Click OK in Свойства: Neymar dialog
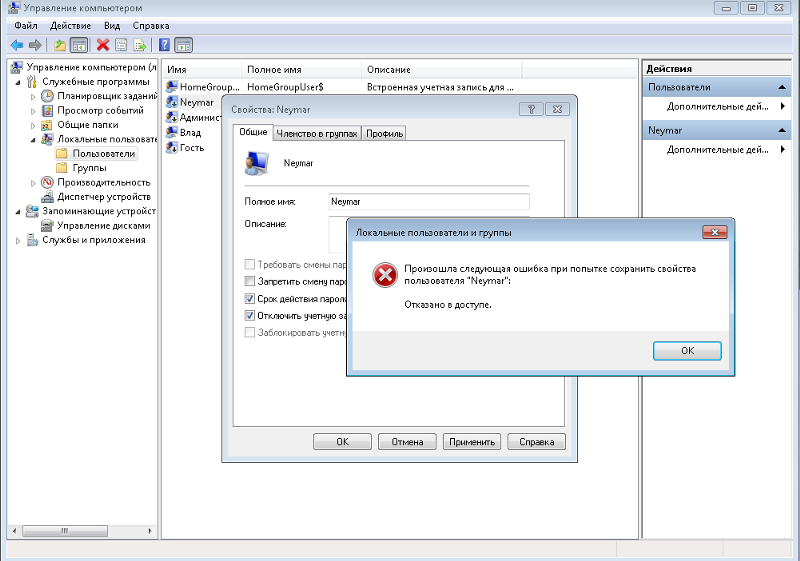 [342, 442]
